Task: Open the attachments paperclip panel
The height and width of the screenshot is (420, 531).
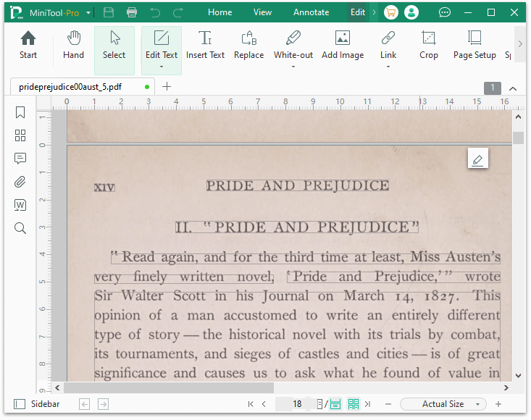Action: [x=20, y=182]
